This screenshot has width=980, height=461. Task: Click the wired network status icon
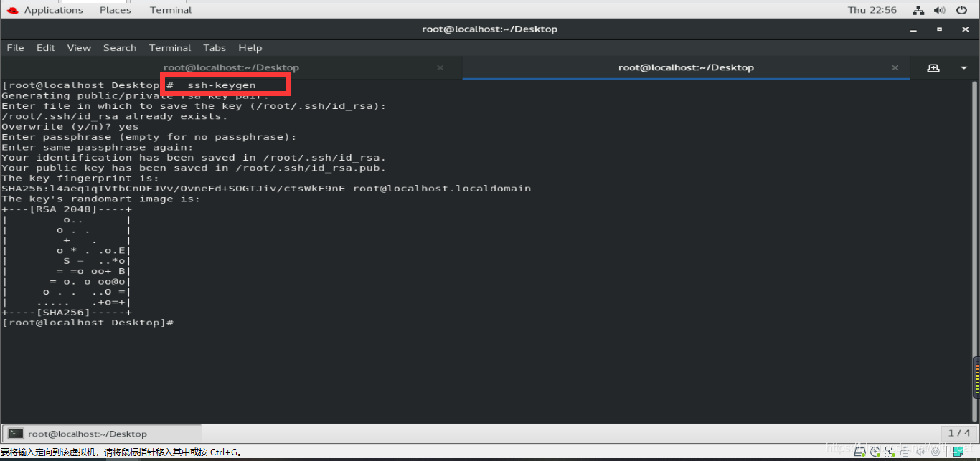(918, 10)
